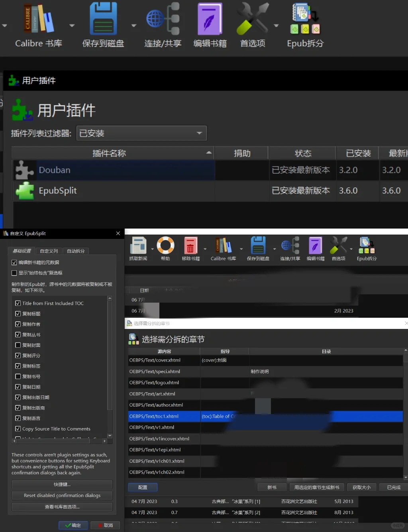Open Calibre 书库 icon in the small toolbar beside 移除书籍
This screenshot has width=408, height=532.
224,245
